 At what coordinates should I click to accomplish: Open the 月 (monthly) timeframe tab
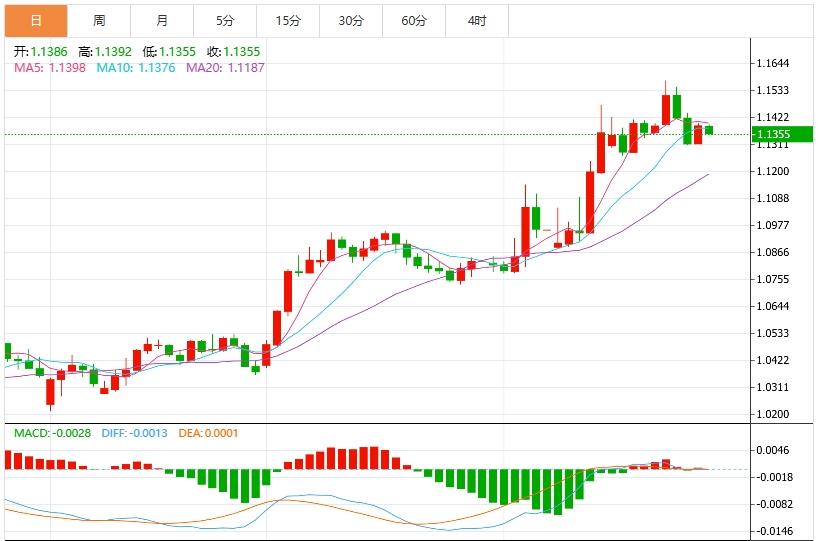162,20
